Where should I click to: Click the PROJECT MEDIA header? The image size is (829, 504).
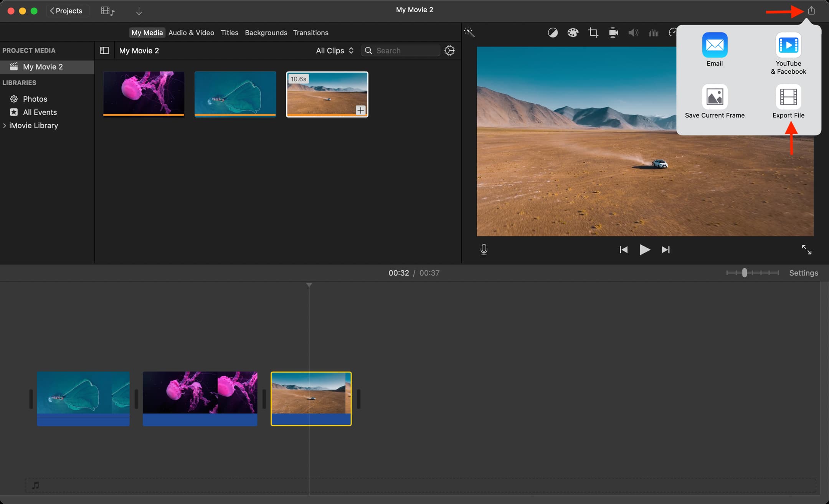29,50
